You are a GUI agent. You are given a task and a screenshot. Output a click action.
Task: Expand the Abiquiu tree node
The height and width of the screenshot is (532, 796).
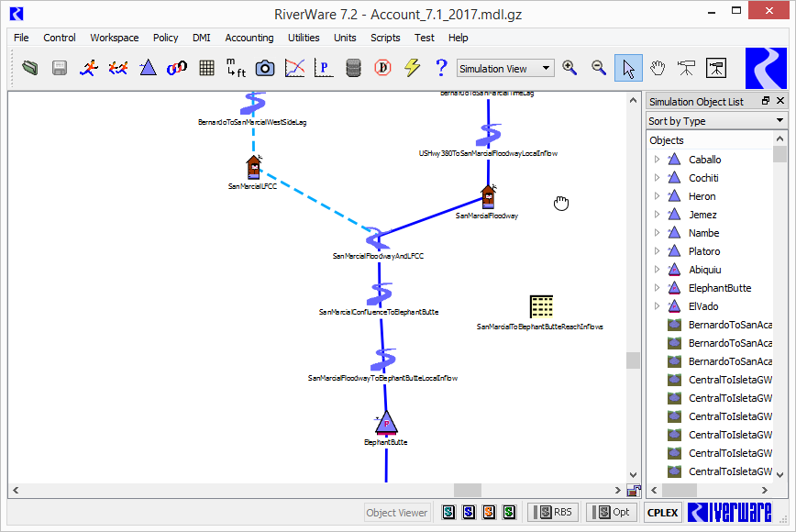[657, 269]
